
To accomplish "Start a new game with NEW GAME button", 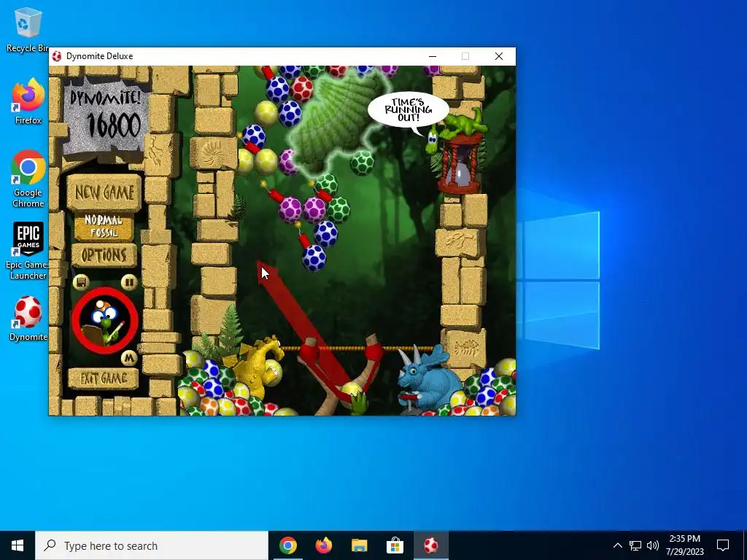I will coord(104,192).
